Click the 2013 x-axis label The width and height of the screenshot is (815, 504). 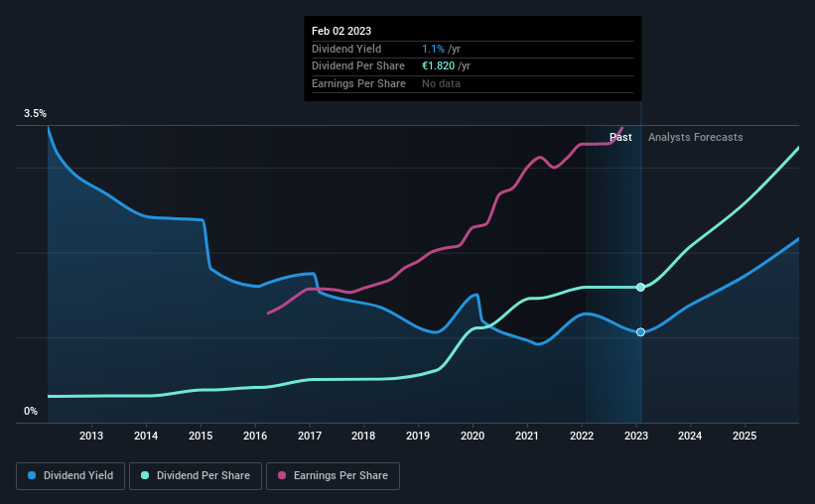(91, 436)
